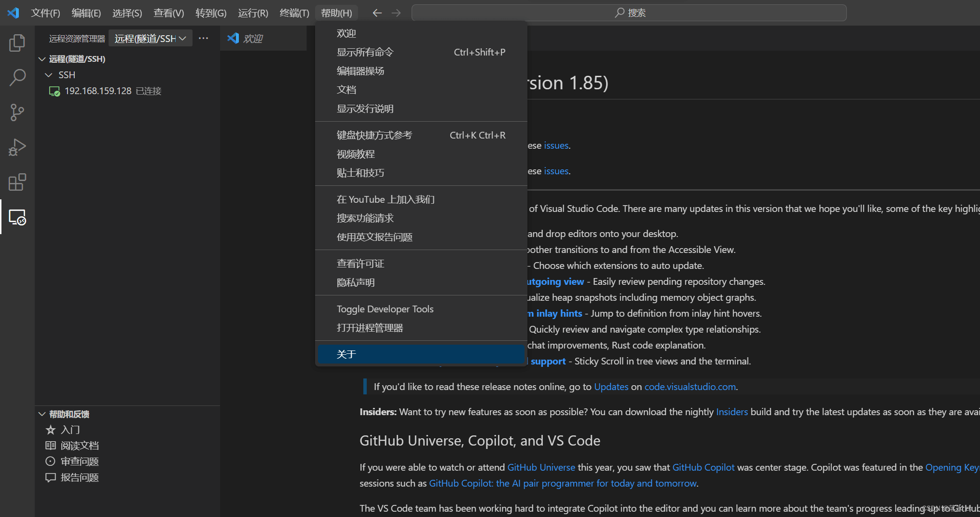Image resolution: width=980 pixels, height=517 pixels.
Task: Open the Source Control view
Action: (x=17, y=112)
